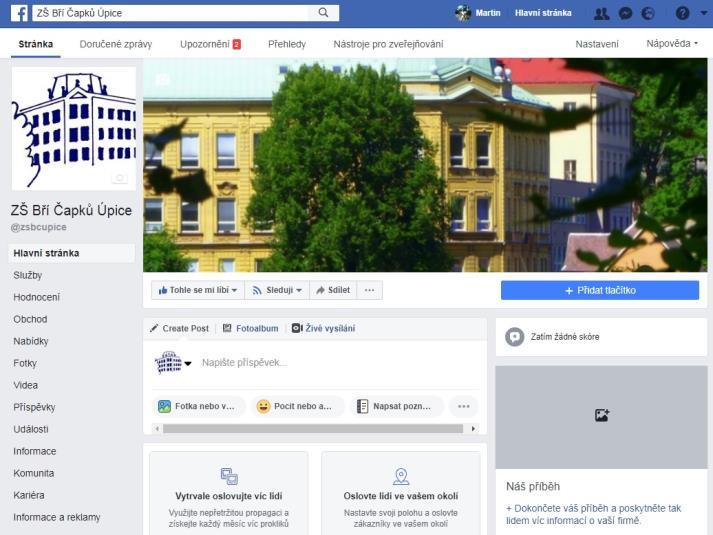Open Příspěvky in sidebar

[x=34, y=407]
